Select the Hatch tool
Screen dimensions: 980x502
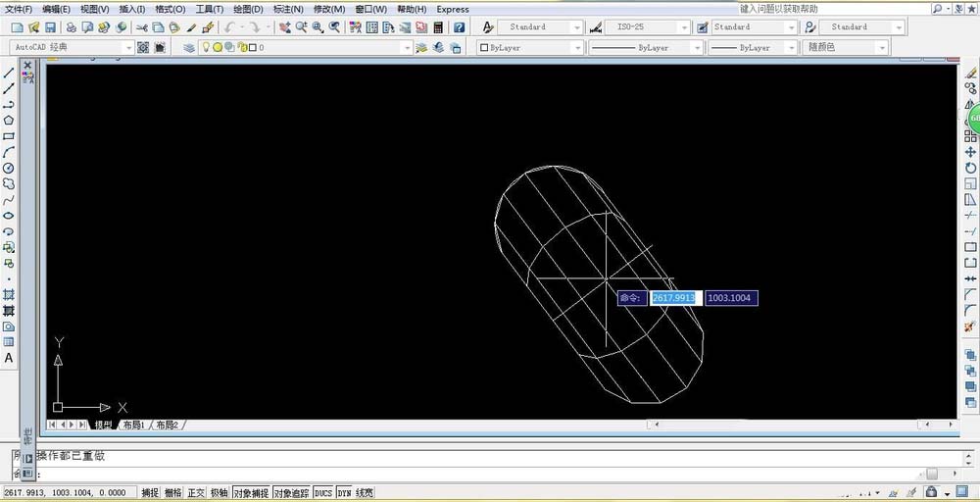click(9, 294)
